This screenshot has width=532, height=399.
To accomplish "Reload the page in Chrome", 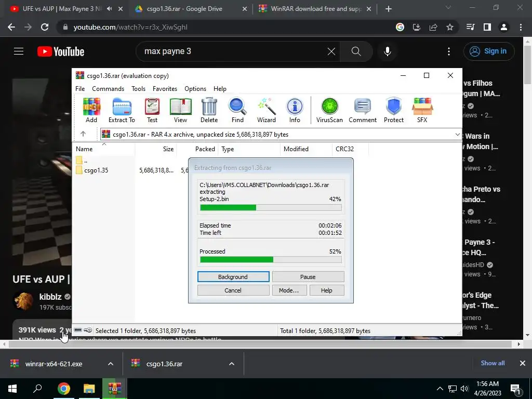I will [45, 27].
